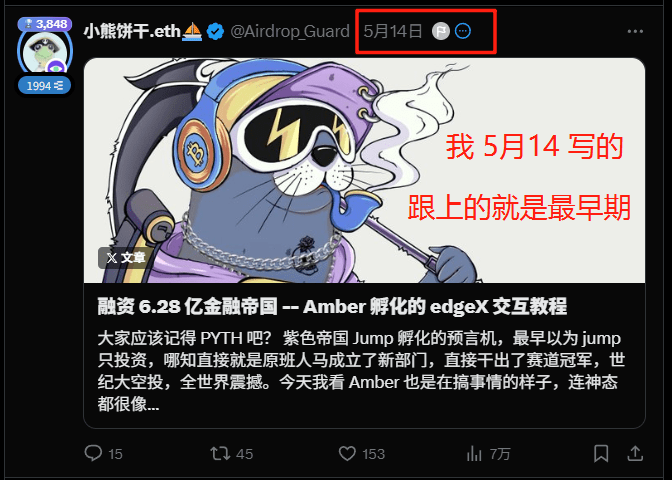Click the 3,848 trophy score badge
Viewport: 672px width, 480px height.
click(x=45, y=24)
